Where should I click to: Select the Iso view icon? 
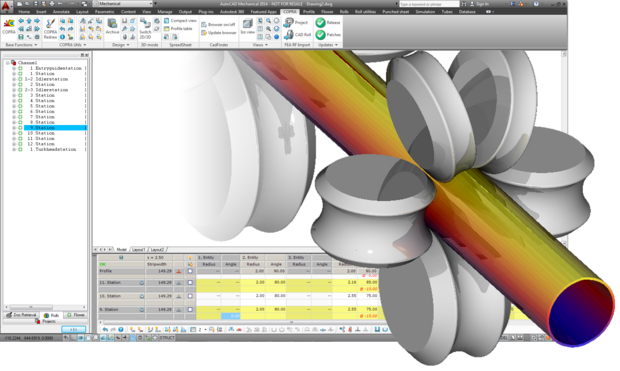click(x=248, y=24)
